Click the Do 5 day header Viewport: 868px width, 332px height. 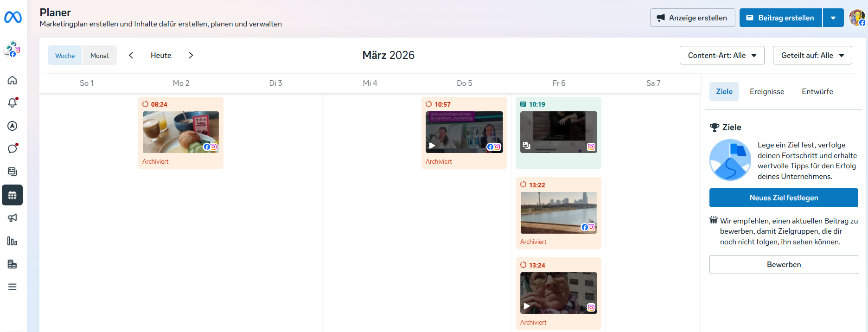click(464, 83)
